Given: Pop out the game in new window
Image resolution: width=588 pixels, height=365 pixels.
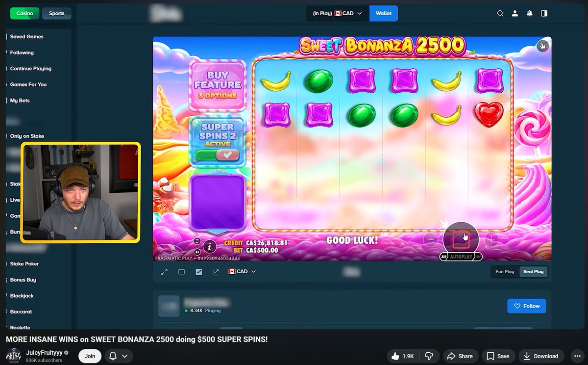Looking at the screenshot, I should coord(216,272).
